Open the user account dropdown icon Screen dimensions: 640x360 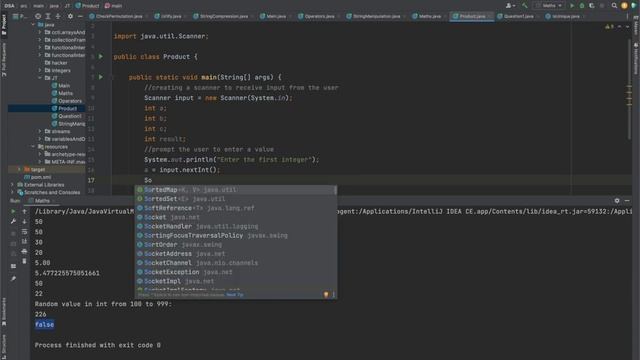click(510, 6)
